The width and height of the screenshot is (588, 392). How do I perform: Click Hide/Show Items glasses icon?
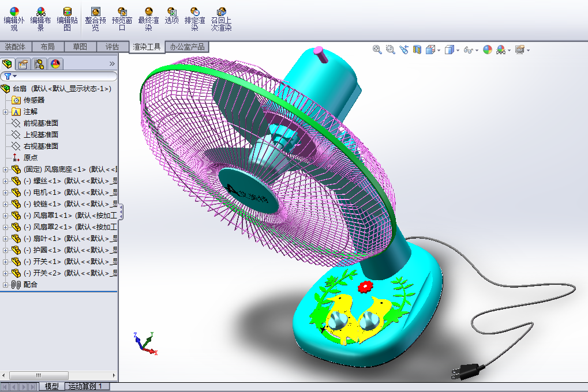pyautogui.click(x=469, y=50)
